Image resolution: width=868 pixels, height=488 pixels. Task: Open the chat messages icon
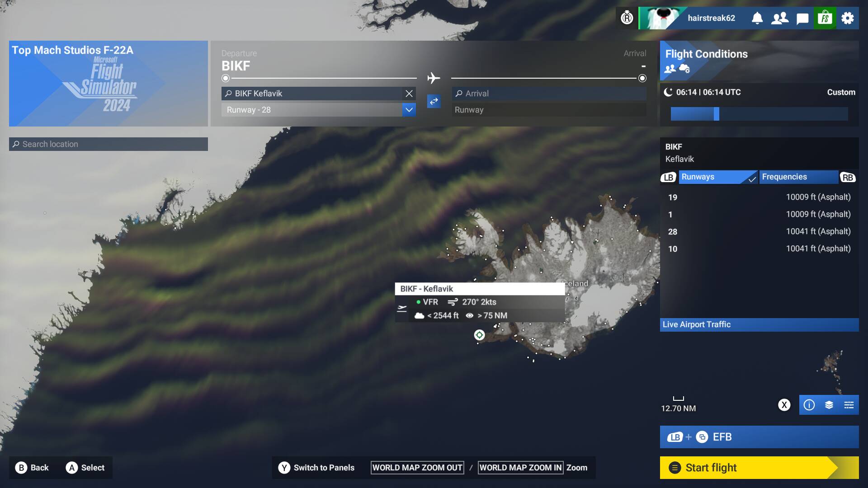[802, 19]
